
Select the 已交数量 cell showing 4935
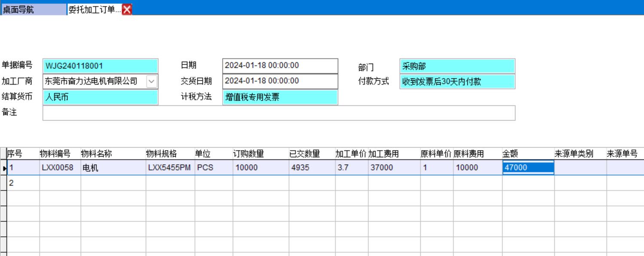(311, 168)
